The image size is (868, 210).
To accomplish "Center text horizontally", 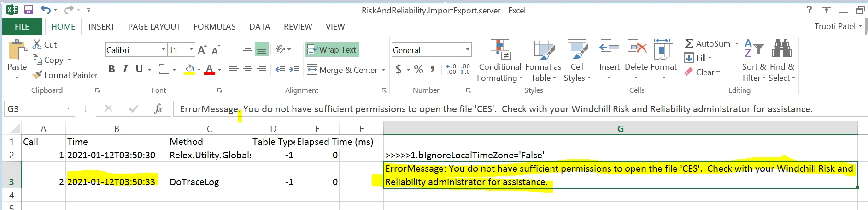I will point(248,70).
